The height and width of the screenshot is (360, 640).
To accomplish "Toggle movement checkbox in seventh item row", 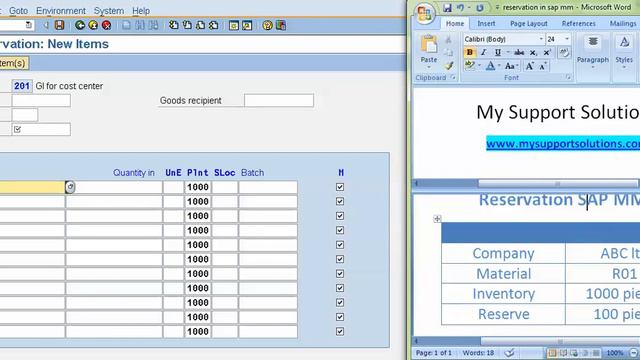I will (340, 273).
